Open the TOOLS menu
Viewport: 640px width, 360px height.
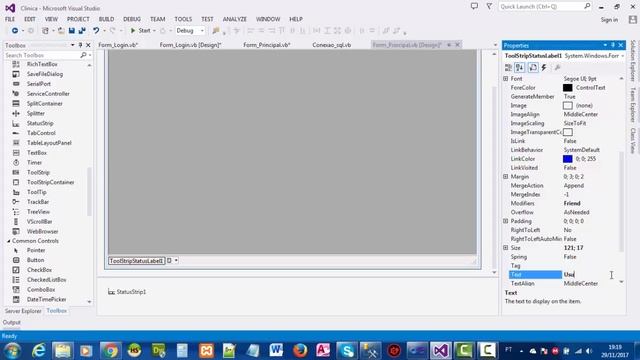click(x=183, y=19)
